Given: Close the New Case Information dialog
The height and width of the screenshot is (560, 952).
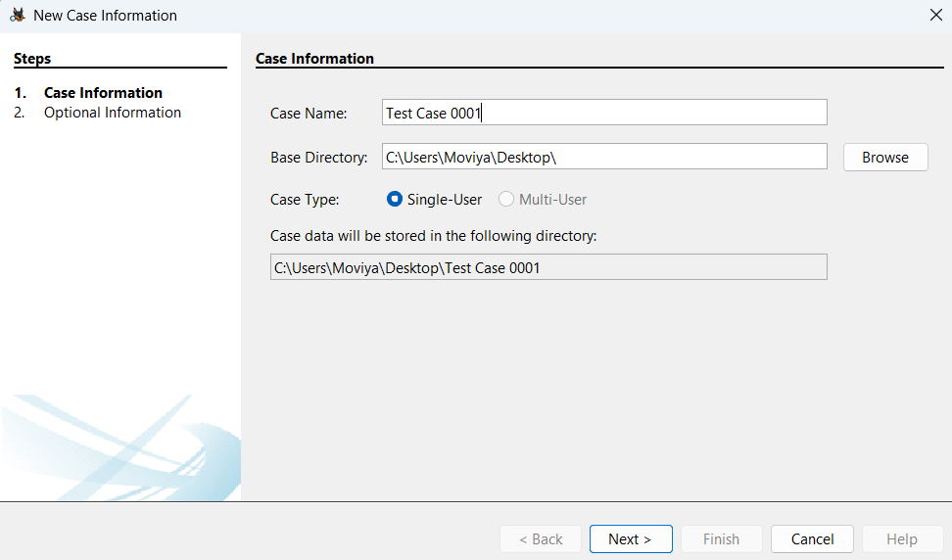Looking at the screenshot, I should pyautogui.click(x=935, y=16).
